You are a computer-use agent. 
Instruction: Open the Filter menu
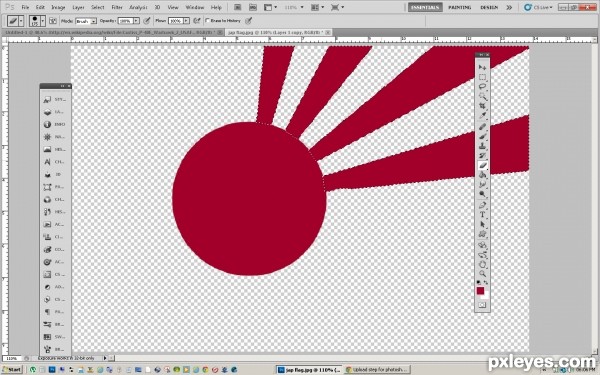click(x=117, y=7)
